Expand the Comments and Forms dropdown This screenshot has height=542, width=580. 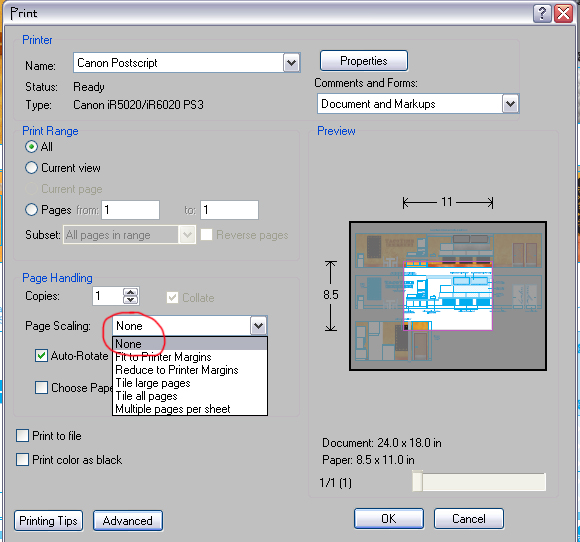coord(510,104)
